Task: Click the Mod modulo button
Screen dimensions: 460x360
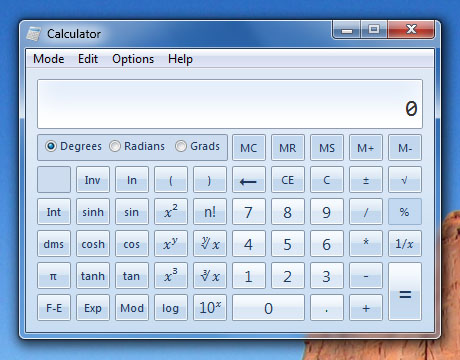Action: [132, 308]
